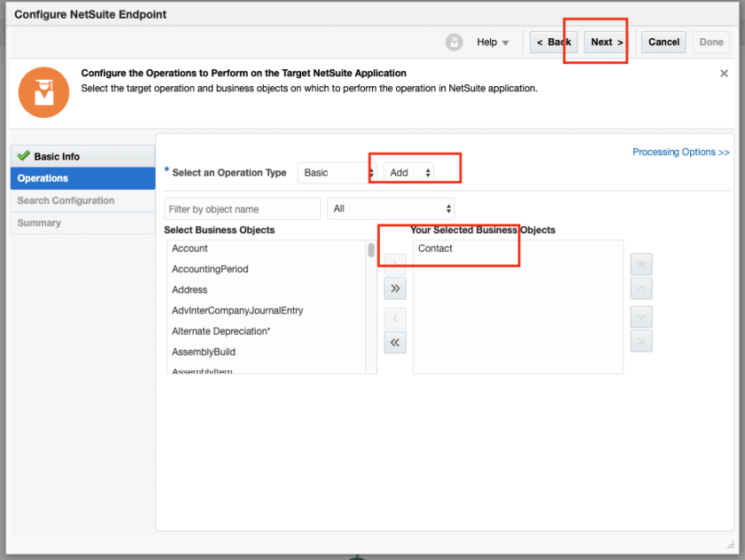
Task: Open the Processing Options link
Action: point(680,152)
